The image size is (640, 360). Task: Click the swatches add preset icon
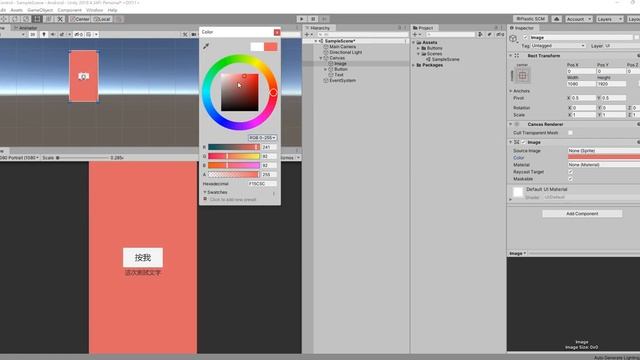pos(205,199)
